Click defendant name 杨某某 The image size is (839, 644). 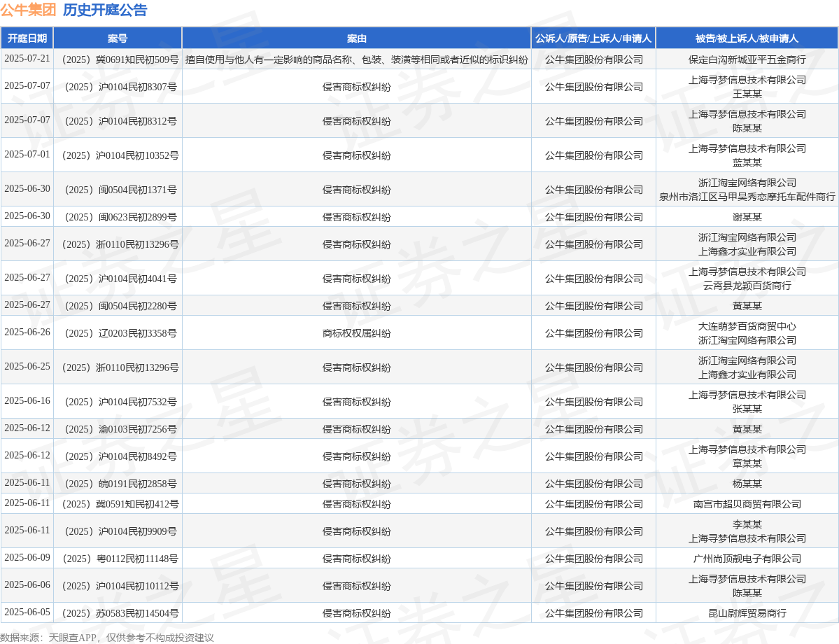coord(747,484)
